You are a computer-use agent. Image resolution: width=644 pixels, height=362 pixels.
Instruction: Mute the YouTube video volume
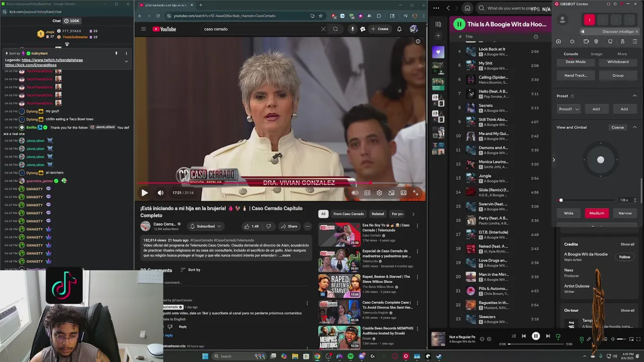(160, 193)
